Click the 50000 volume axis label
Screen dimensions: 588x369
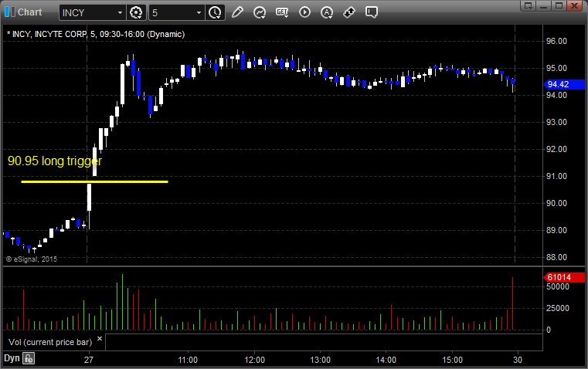coord(558,286)
